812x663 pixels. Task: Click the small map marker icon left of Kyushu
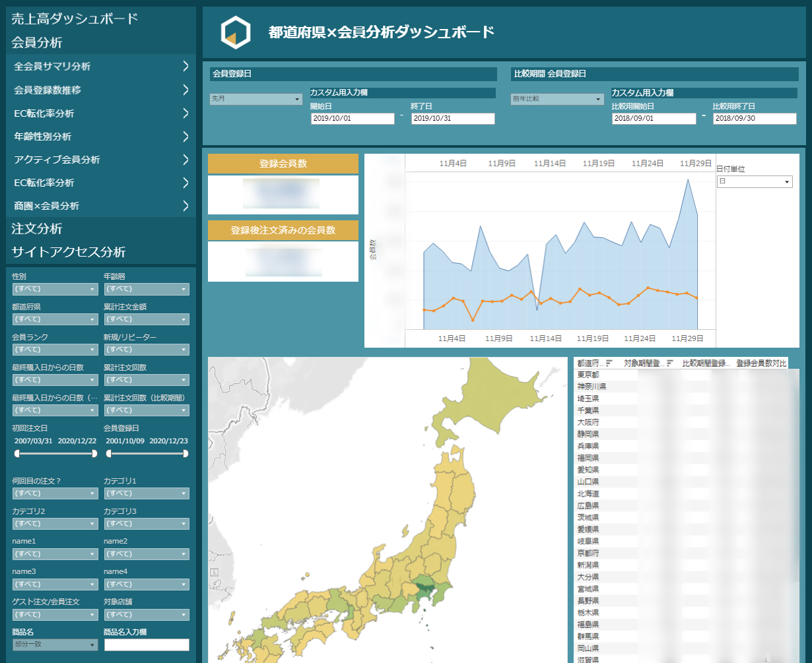213,573
